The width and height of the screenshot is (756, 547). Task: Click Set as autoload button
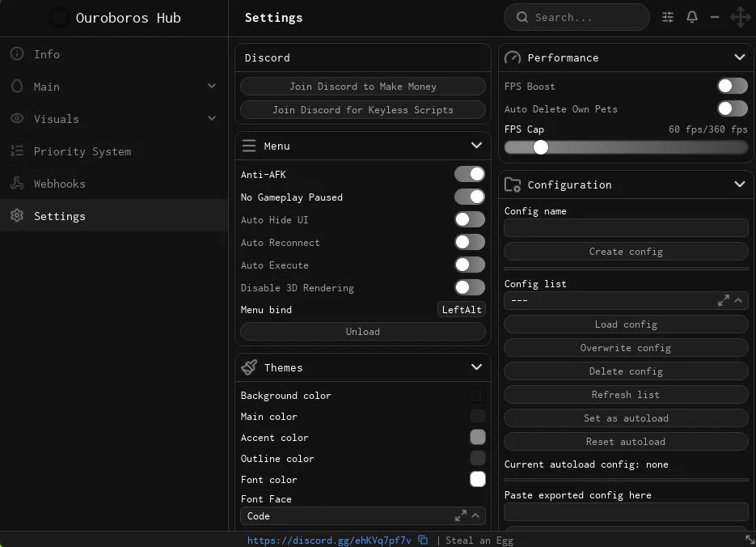click(x=626, y=418)
